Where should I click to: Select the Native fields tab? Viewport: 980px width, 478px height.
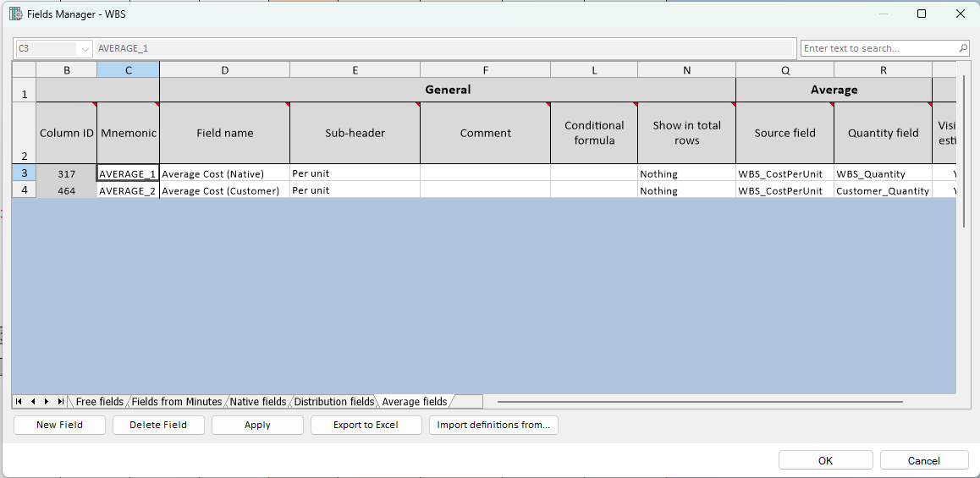[258, 402]
